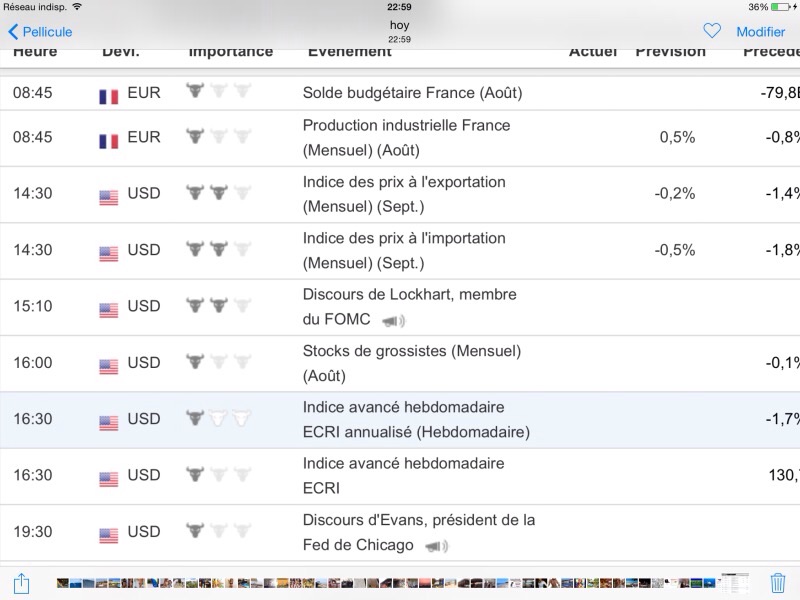Select Production industrielle France event

tap(406, 138)
